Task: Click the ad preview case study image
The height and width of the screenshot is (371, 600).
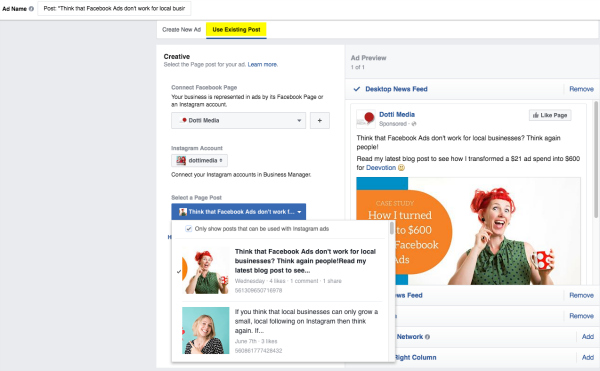Action: click(x=468, y=231)
